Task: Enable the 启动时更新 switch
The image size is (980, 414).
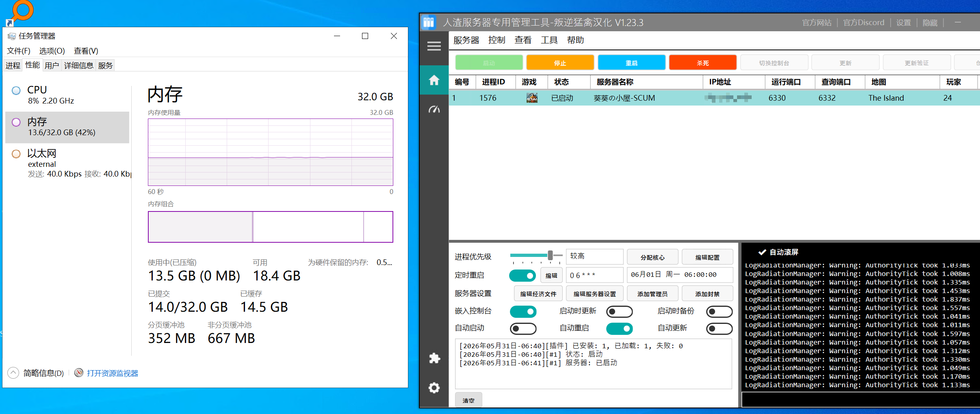Action: [620, 311]
